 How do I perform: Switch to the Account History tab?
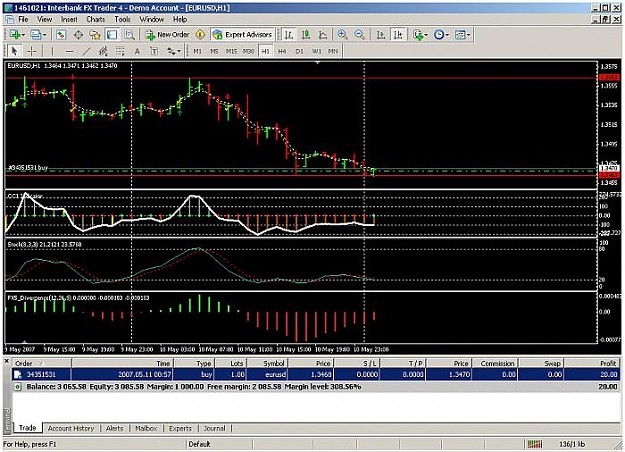click(x=71, y=428)
